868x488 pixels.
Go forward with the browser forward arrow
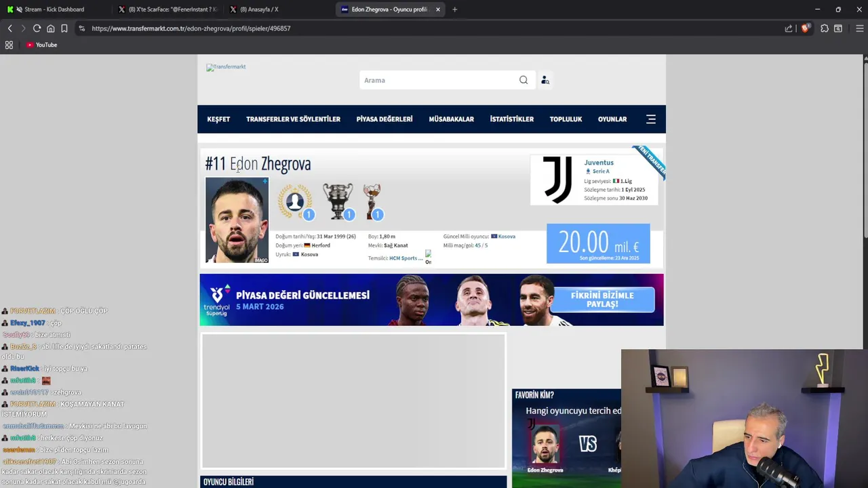tap(23, 28)
